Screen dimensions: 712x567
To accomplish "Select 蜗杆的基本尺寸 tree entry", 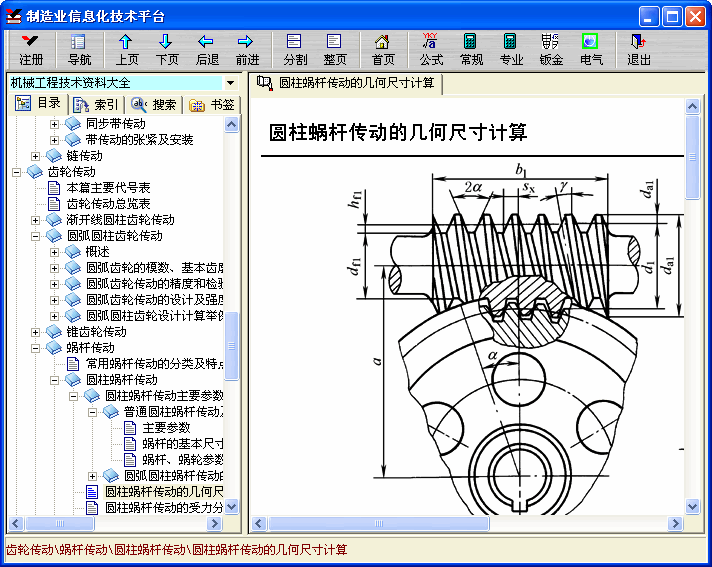I will coord(182,444).
